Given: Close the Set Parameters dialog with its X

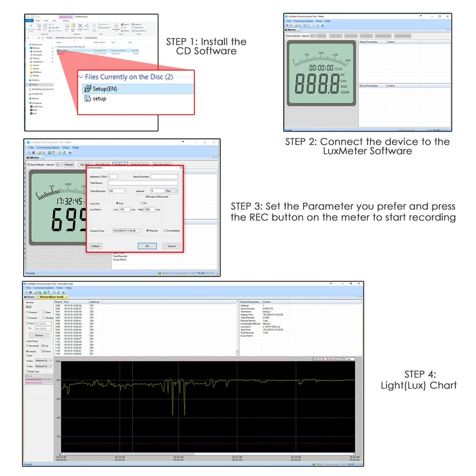Looking at the screenshot, I should click(x=181, y=167).
